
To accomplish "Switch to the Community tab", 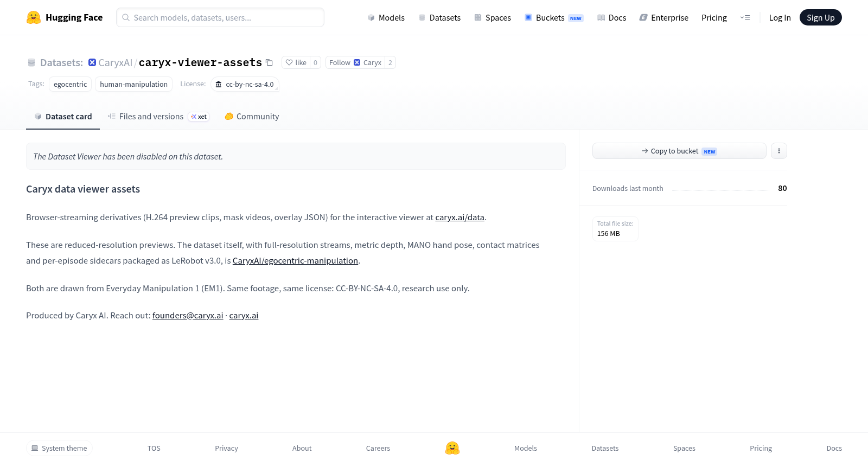I will coord(252,116).
